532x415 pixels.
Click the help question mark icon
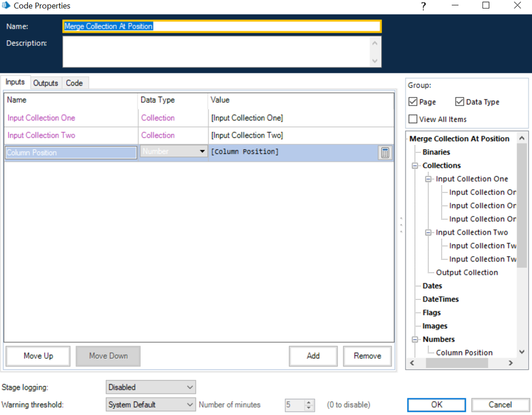tap(423, 6)
